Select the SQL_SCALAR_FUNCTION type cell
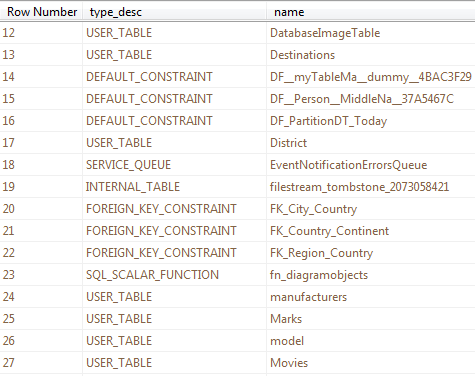Viewport: 475px width, 376px height. tap(174, 275)
